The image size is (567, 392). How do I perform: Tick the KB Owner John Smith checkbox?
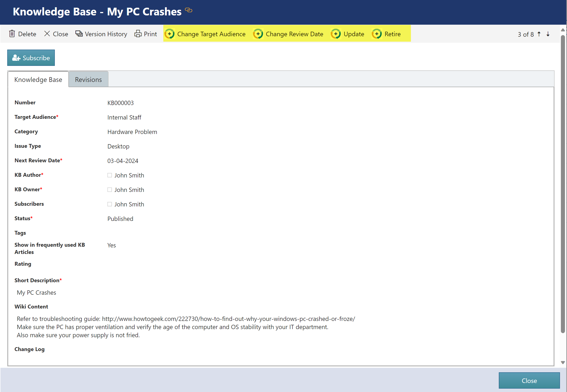(x=110, y=190)
